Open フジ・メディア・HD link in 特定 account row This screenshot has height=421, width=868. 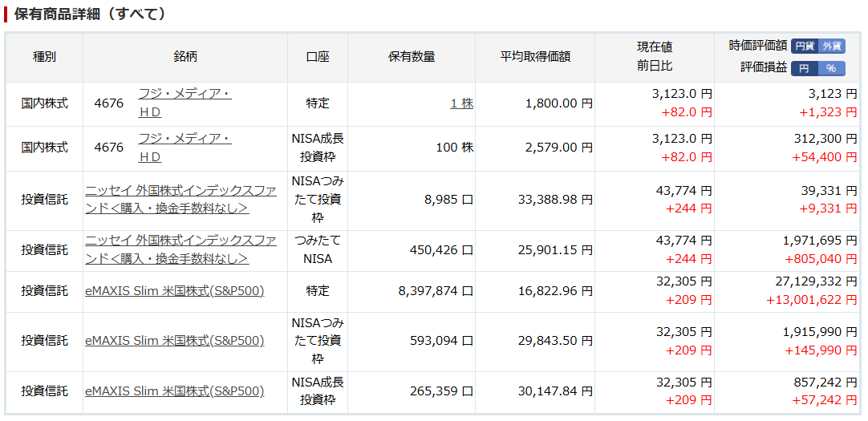tap(185, 103)
